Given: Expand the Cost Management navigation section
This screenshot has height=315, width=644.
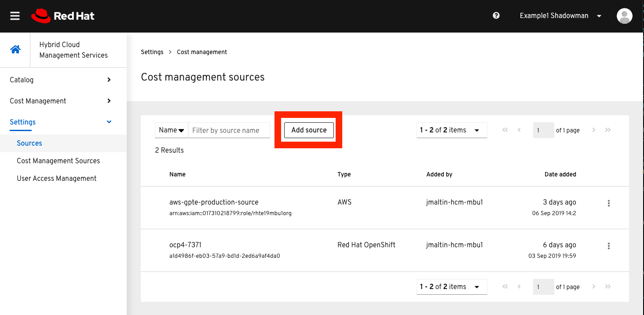Looking at the screenshot, I should (63, 101).
